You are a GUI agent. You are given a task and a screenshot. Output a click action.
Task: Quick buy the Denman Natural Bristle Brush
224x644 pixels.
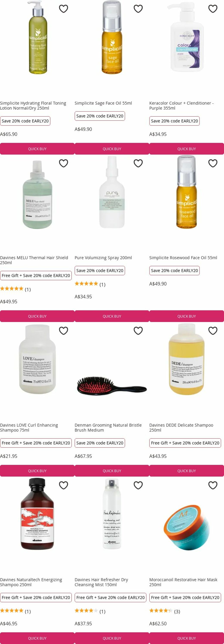point(112,471)
